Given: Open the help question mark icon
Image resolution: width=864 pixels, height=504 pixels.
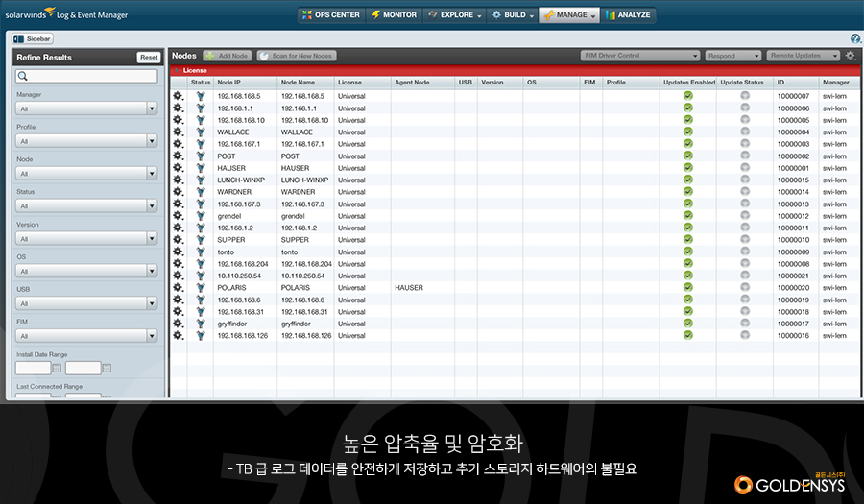Looking at the screenshot, I should pyautogui.click(x=855, y=38).
